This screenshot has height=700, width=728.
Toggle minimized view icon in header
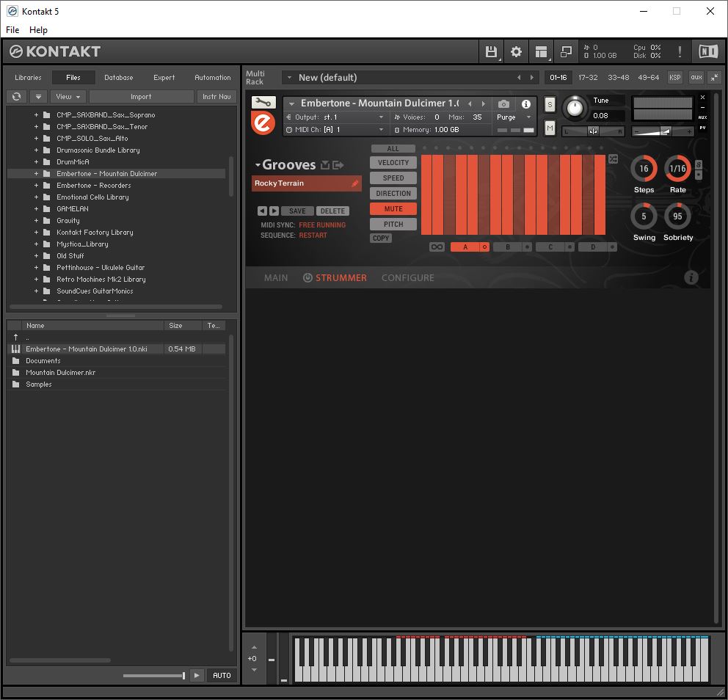pyautogui.click(x=566, y=52)
